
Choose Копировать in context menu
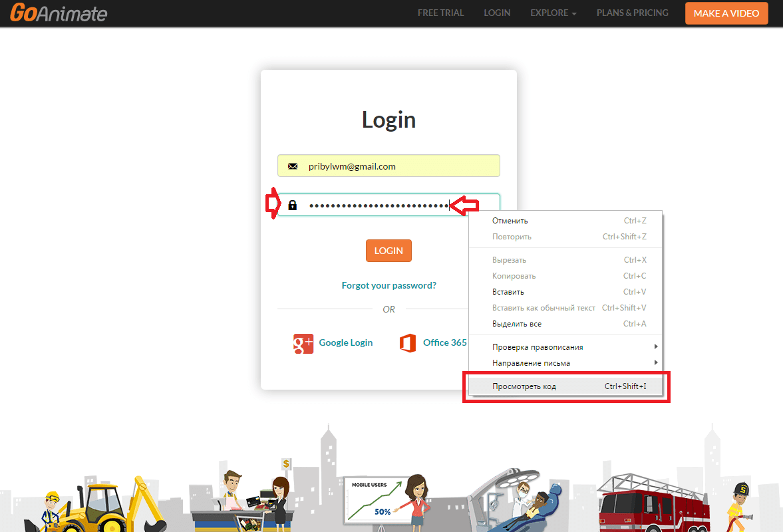pyautogui.click(x=565, y=276)
